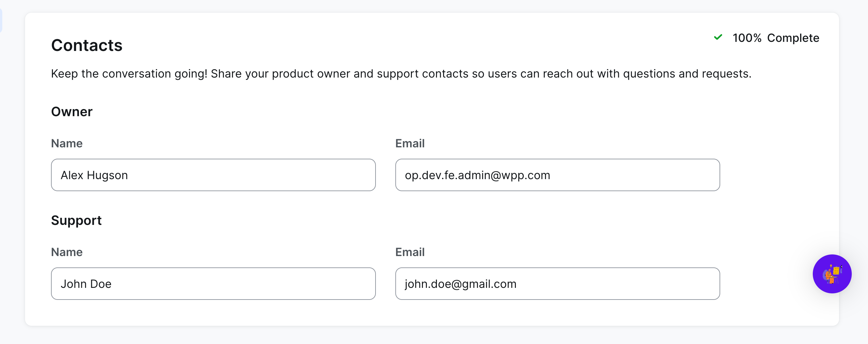Click the Email label under Owner
Screen dimensions: 868x344
point(410,143)
